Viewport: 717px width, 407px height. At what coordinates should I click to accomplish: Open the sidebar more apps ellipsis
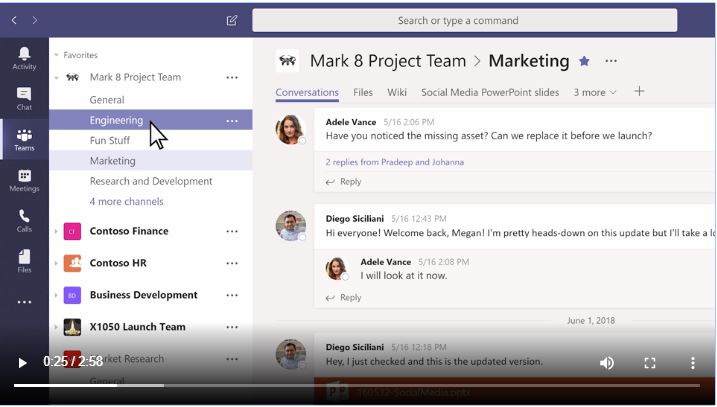click(x=24, y=302)
